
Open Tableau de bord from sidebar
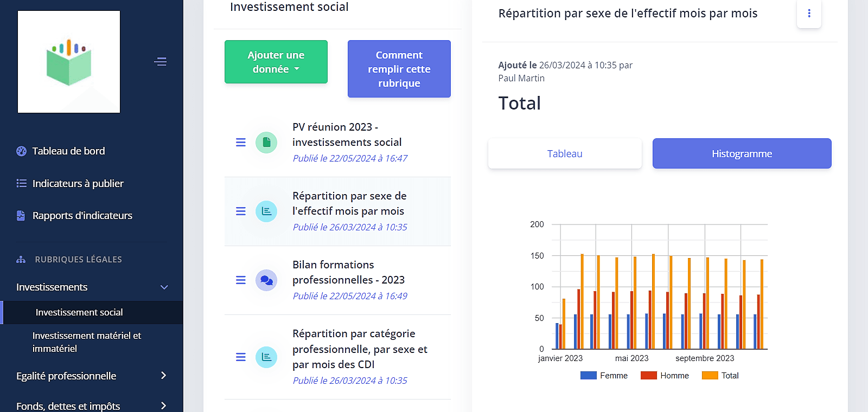68,151
